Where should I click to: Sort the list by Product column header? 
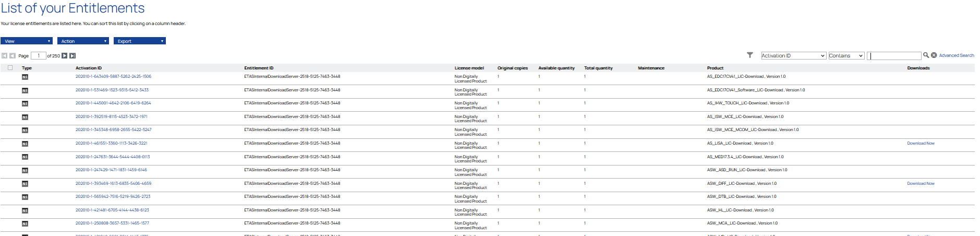715,68
